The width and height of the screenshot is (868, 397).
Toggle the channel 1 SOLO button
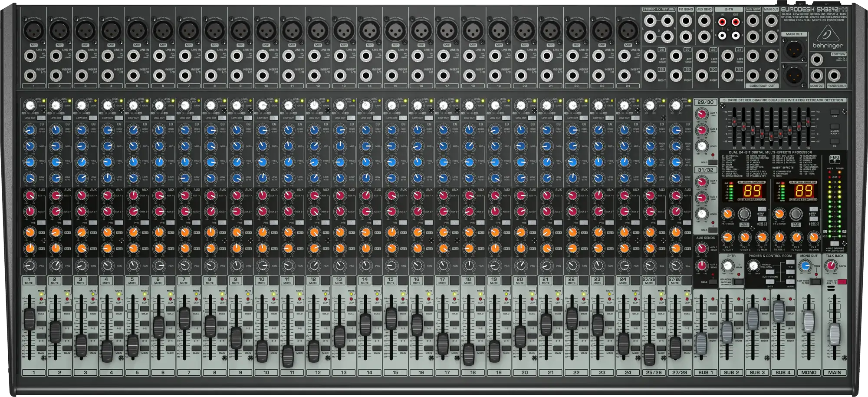tap(41, 308)
